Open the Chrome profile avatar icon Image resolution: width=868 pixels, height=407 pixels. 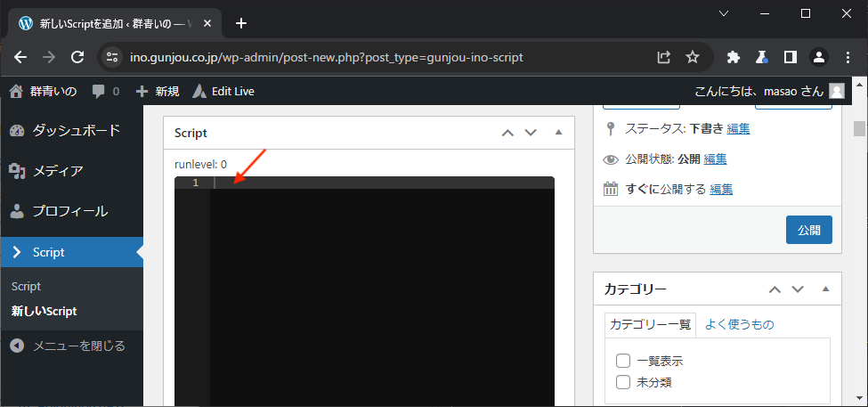818,57
